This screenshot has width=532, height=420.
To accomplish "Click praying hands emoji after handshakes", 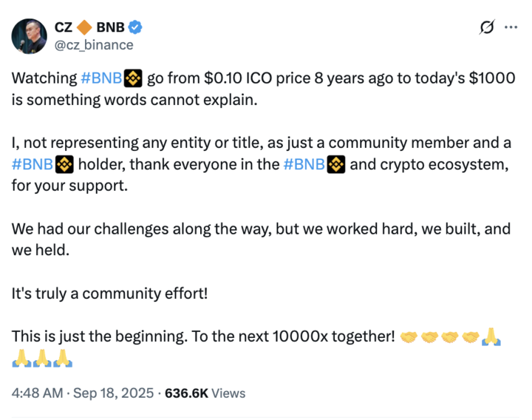I will 491,337.
